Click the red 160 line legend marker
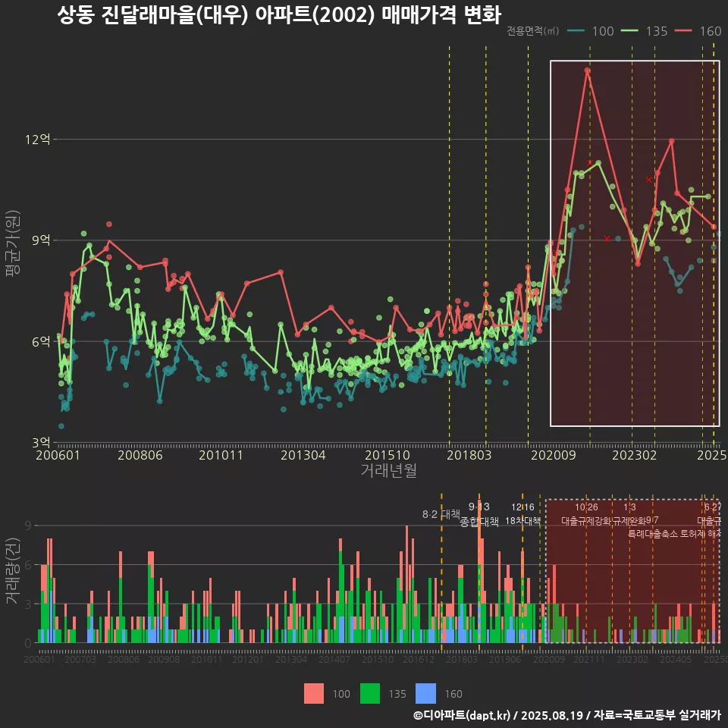Viewport: 728px width, 728px height. [684, 31]
